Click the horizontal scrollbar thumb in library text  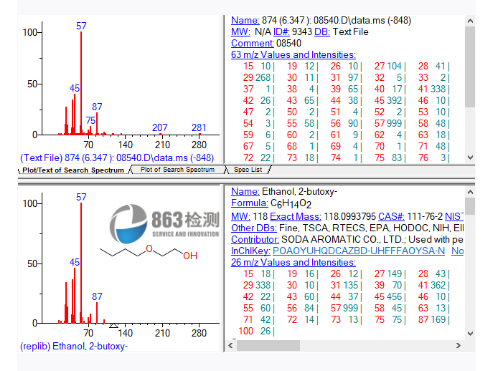(x=268, y=345)
